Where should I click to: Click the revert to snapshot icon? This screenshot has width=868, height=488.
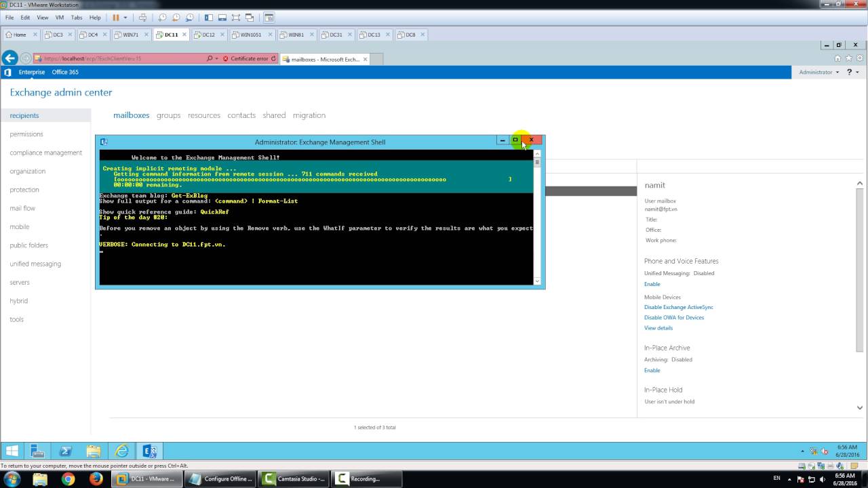point(176,18)
